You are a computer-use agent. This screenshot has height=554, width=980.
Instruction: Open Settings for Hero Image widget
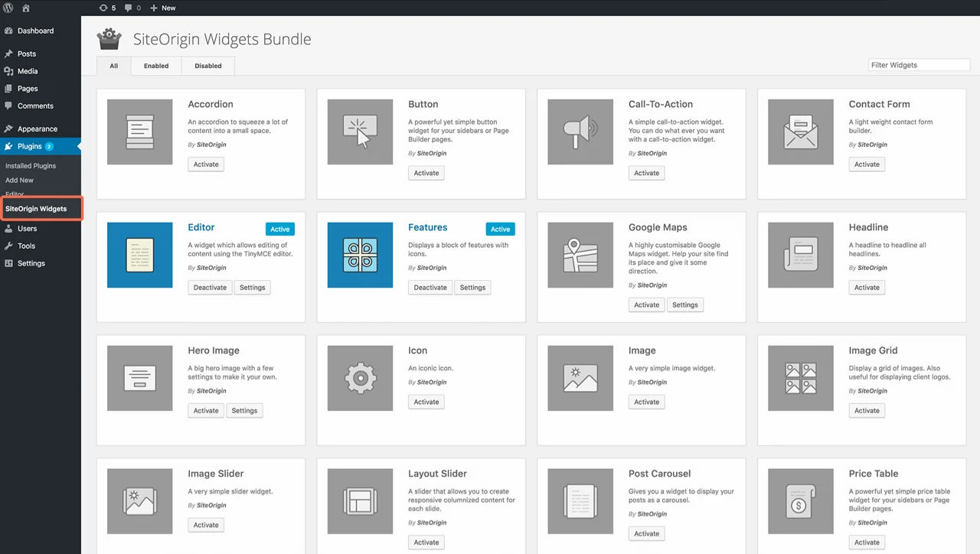coord(245,411)
